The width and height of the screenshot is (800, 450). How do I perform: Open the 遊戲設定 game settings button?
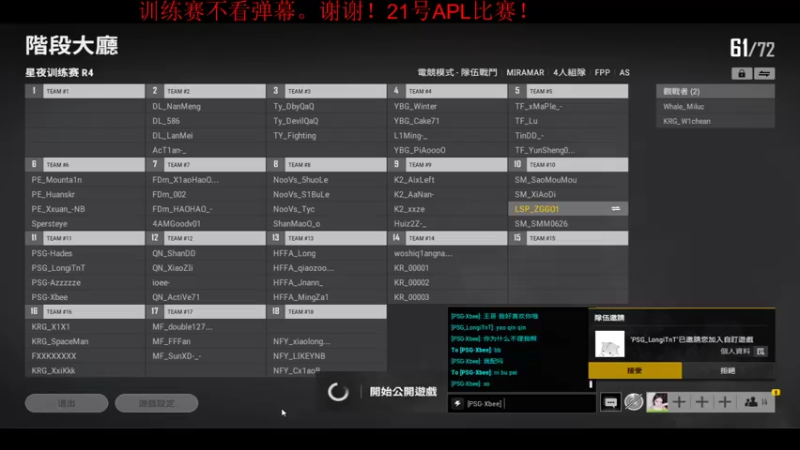click(x=157, y=403)
